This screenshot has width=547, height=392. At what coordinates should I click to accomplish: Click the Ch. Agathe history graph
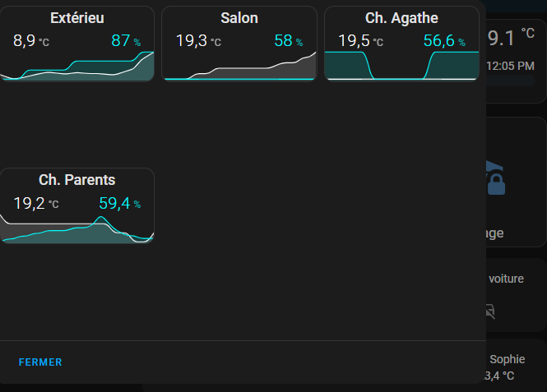[x=401, y=66]
